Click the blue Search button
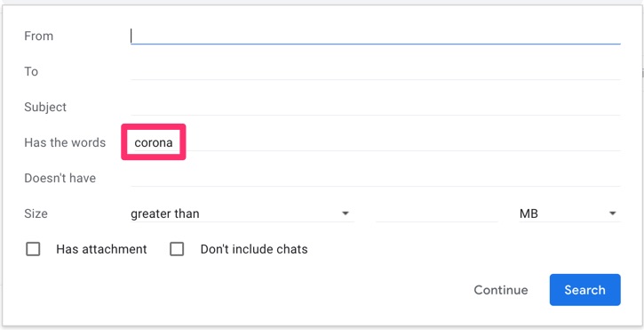644x330 pixels. tap(584, 290)
